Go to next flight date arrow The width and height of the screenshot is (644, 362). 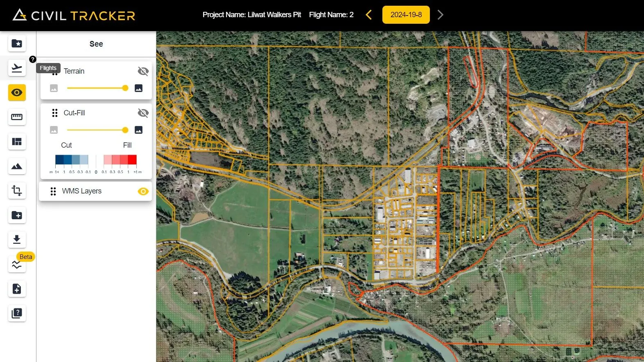tap(440, 15)
